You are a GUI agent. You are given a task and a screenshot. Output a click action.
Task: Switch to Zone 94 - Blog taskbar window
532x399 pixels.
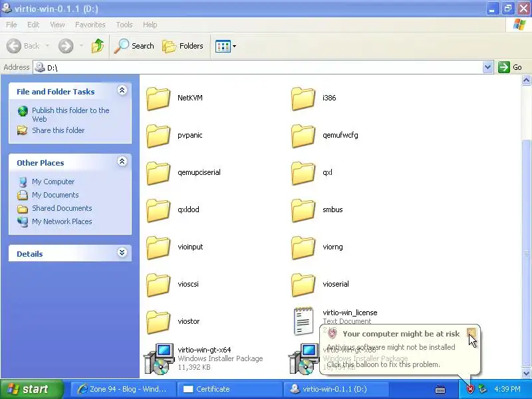pos(123,389)
